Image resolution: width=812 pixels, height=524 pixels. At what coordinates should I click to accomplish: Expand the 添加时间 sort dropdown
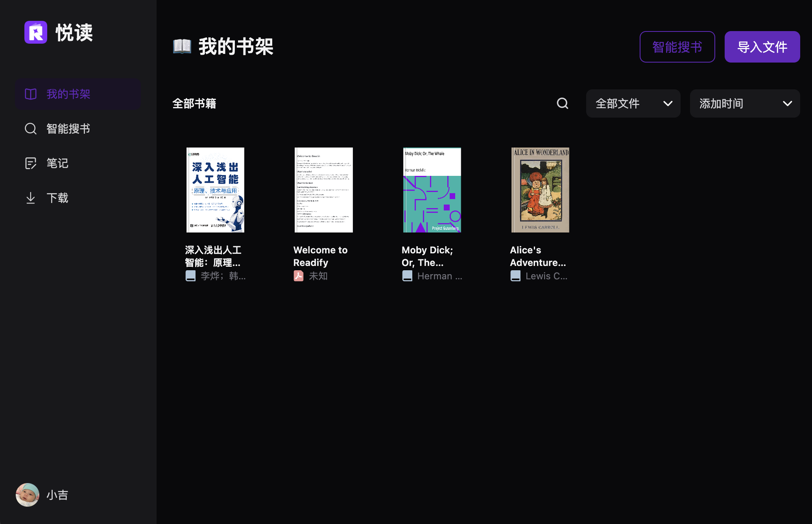click(740, 103)
